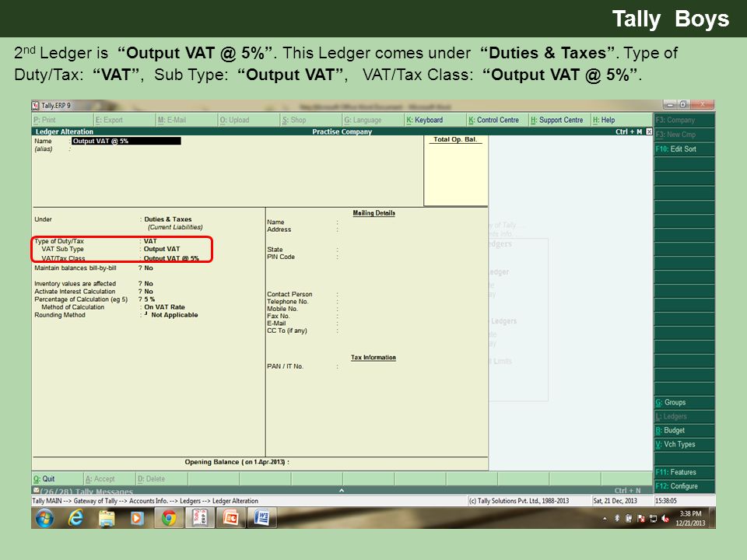This screenshot has width=747, height=560.
Task: Open Action Center flag tray icon
Action: pos(641,519)
